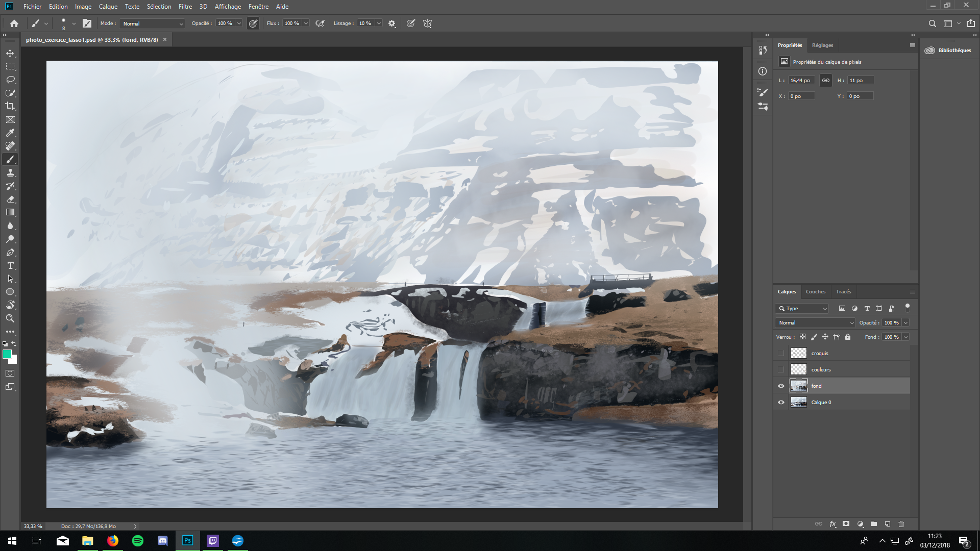
Task: Add a layer mask from the layers panel
Action: coord(846,524)
